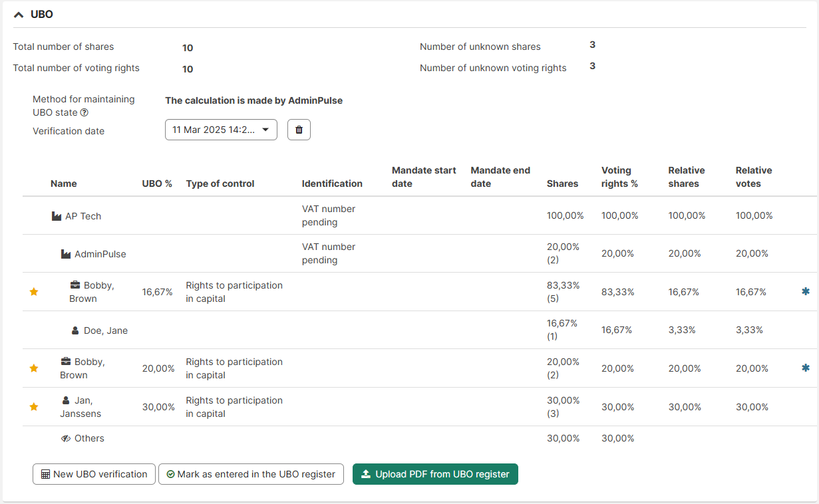Toggle star on Bobby, Brown 20,00% row
819x504 pixels.
coord(34,368)
